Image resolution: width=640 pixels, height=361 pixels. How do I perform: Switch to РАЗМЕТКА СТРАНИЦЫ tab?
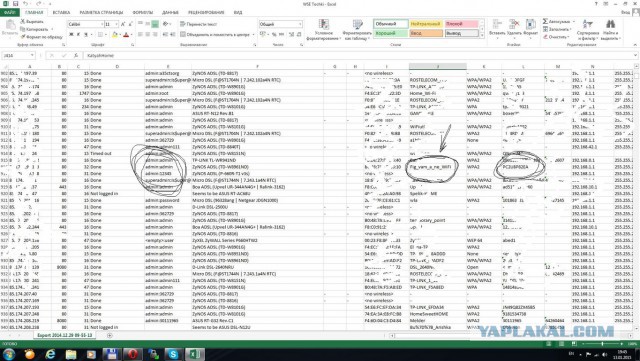(101, 13)
